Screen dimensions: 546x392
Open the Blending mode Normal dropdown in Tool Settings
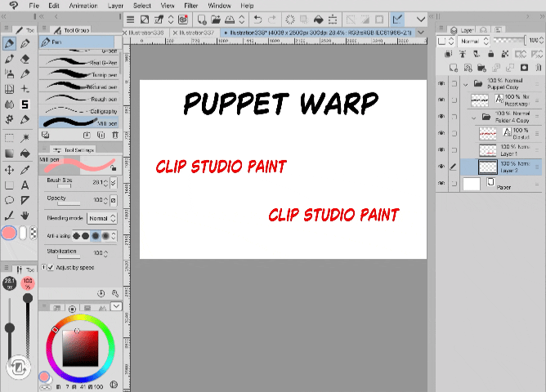click(x=102, y=218)
